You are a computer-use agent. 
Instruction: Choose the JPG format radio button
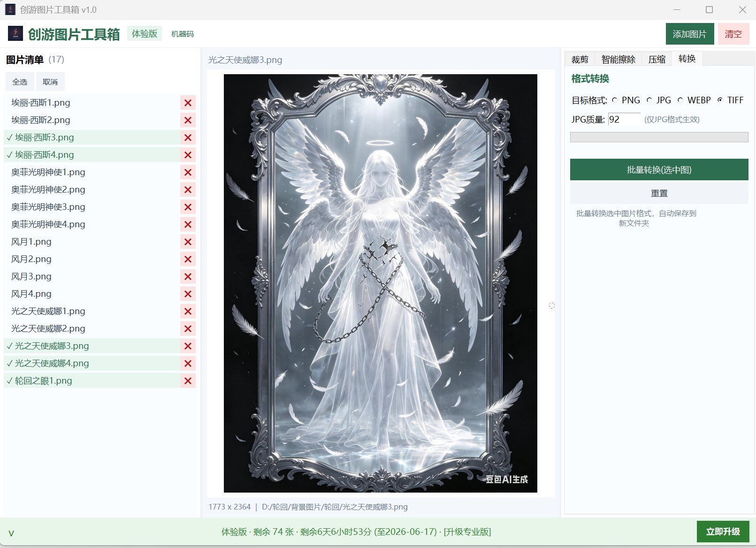(649, 100)
